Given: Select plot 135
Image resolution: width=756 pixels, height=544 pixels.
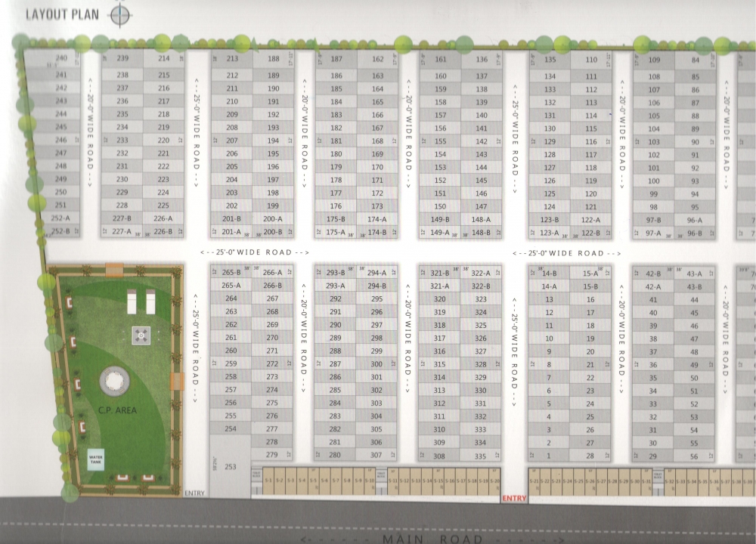Looking at the screenshot, I should click(x=550, y=60).
